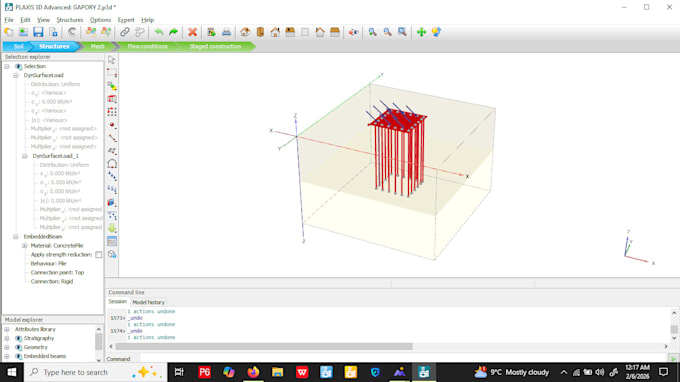The height and width of the screenshot is (382, 680).
Task: Open Model history tab in command line
Action: pos(148,302)
